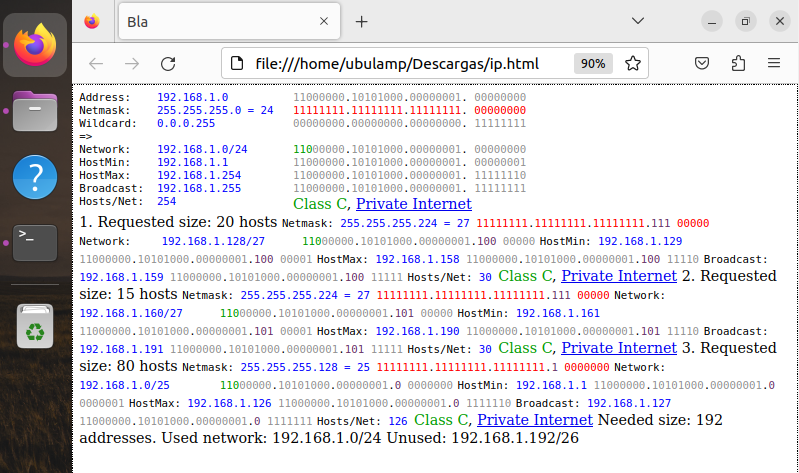Open the Pocket save icon
The image size is (799, 473).
702,63
